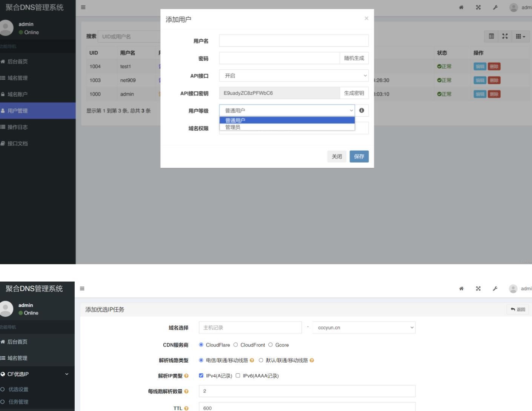Screen dimensions: 532x411
Task: Choose 默认/联通/移动线路 line type
Action: point(261,360)
